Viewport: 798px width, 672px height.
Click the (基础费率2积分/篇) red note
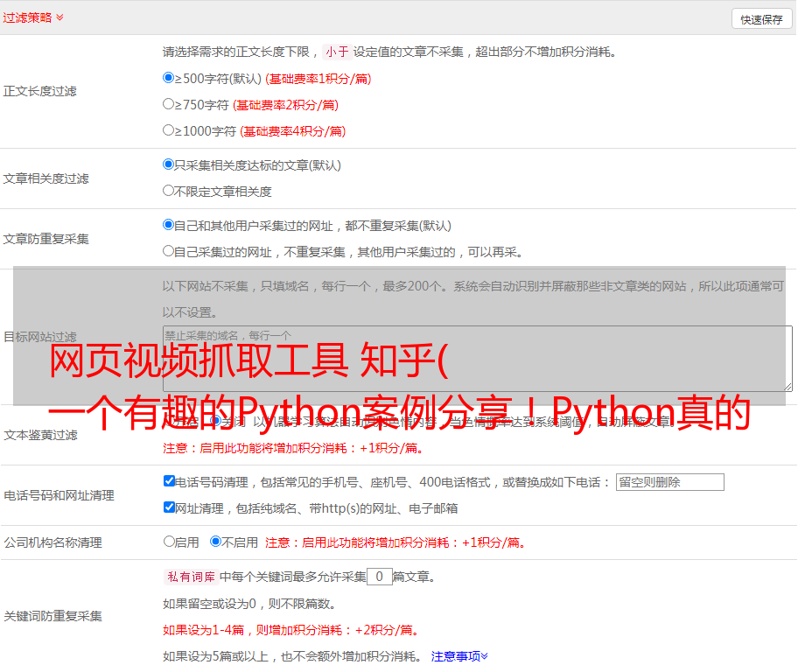(285, 105)
